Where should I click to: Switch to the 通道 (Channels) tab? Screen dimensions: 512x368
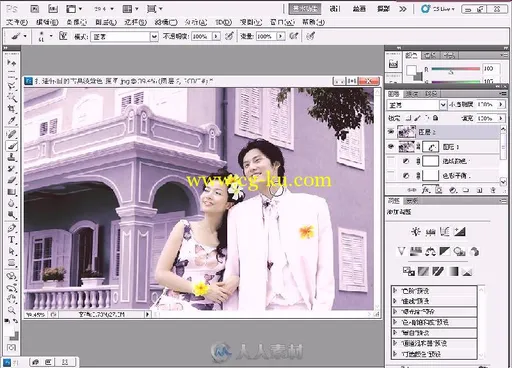pos(412,94)
